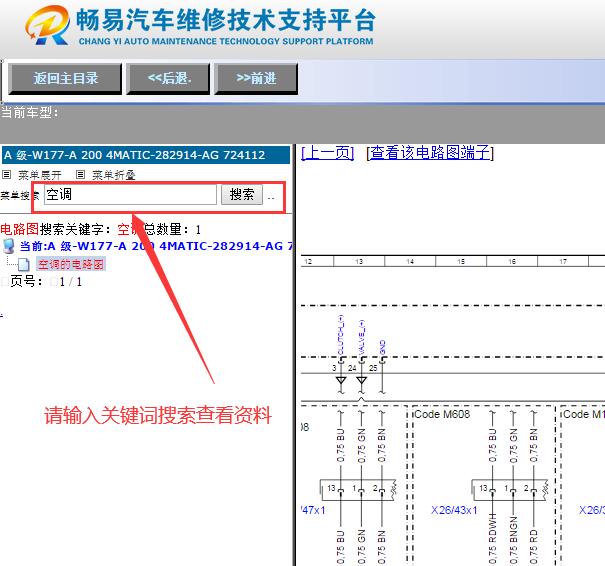Image resolution: width=605 pixels, height=566 pixels.
Task: Click the 电路图 red keyword text
Action: pos(20,229)
